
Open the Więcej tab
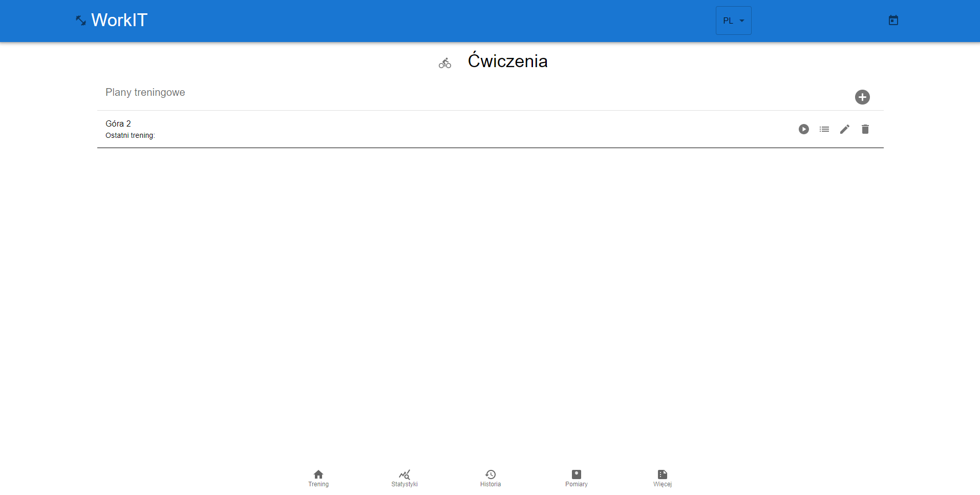coord(663,479)
